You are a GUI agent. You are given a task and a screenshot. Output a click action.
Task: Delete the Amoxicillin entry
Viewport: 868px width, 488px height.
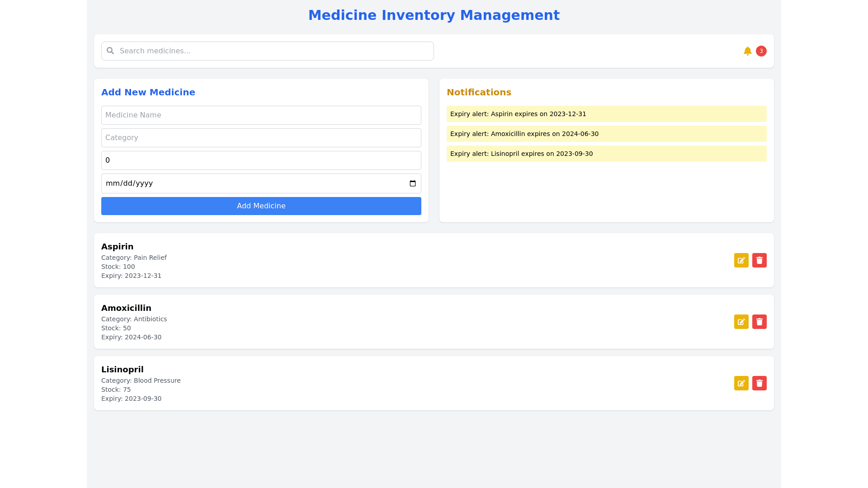click(759, 322)
